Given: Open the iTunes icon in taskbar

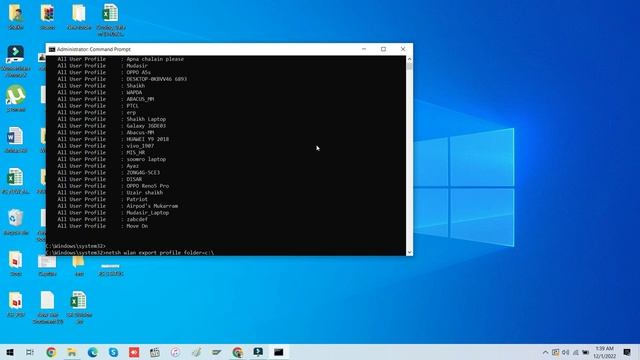Looking at the screenshot, I should 176,352.
